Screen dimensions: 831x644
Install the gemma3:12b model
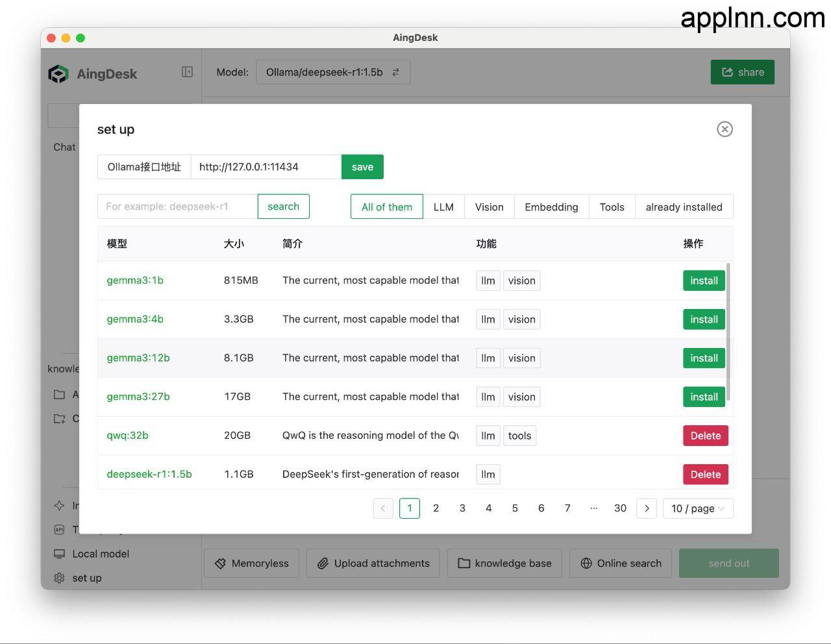pos(704,358)
